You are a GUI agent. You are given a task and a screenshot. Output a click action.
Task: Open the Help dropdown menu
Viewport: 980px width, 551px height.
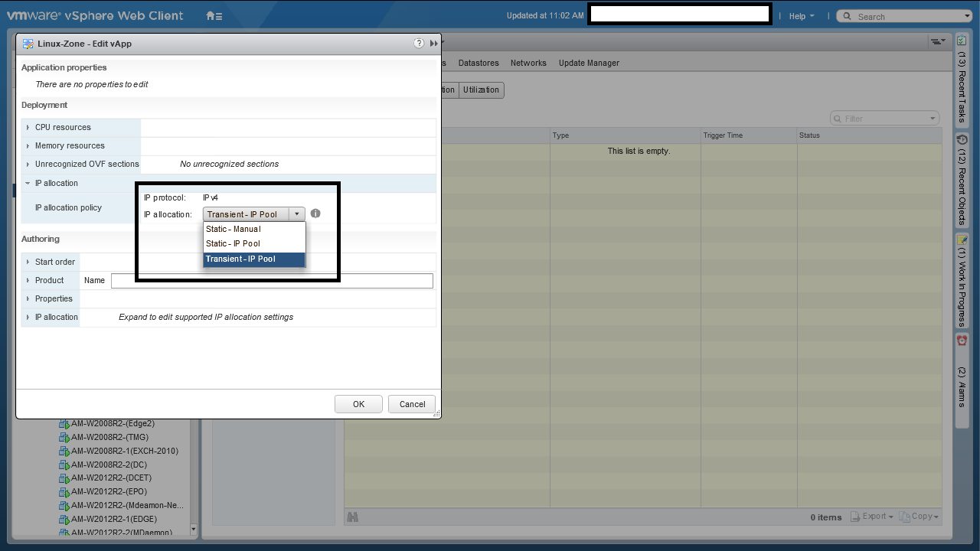tap(801, 16)
